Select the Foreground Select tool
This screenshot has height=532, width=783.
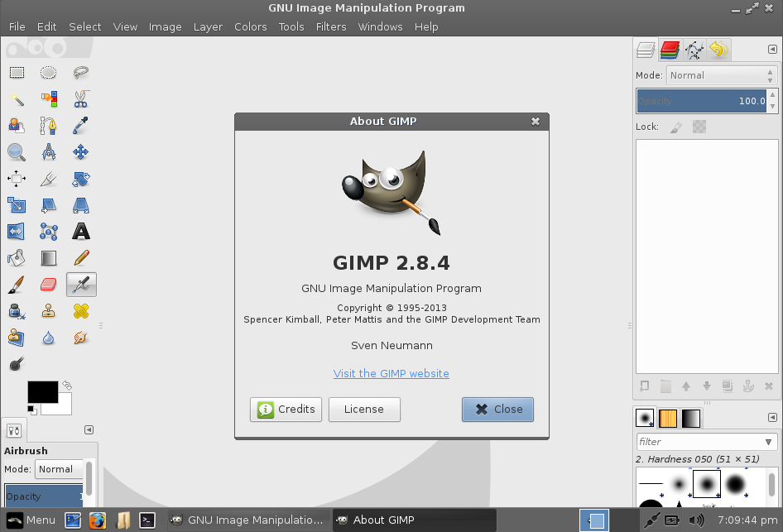[x=17, y=126]
